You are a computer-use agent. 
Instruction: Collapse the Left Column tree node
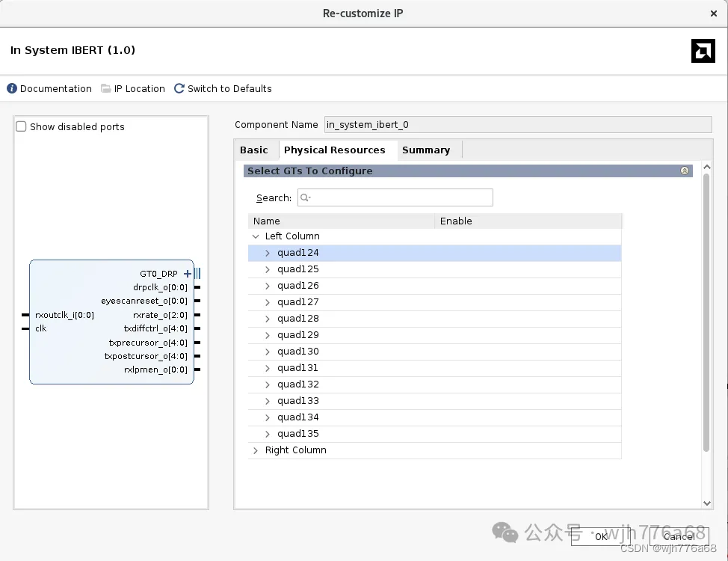(256, 236)
